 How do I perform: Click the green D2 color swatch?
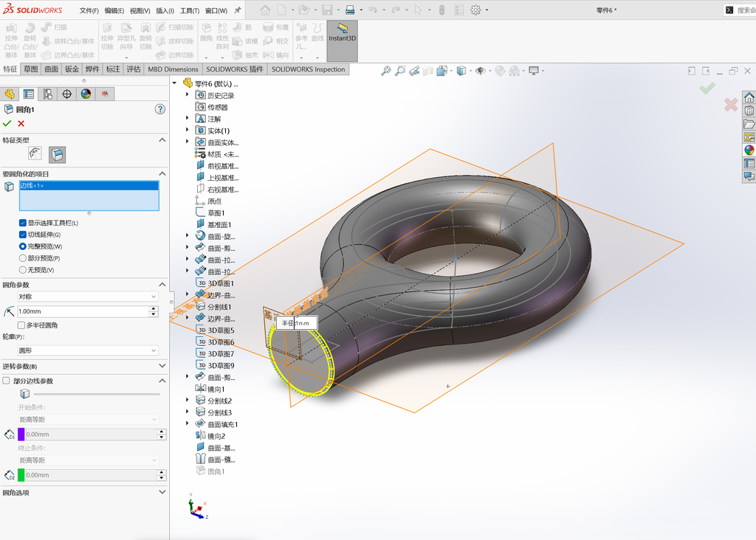(21, 475)
